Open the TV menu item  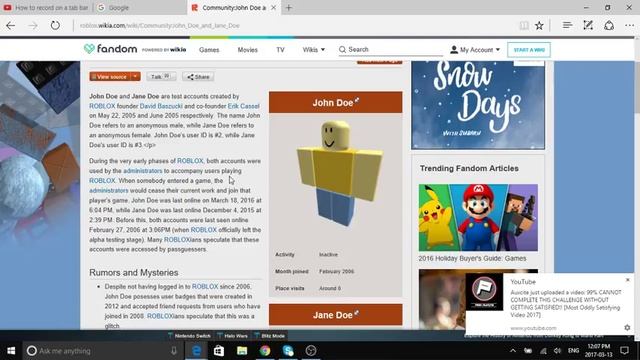pos(280,50)
